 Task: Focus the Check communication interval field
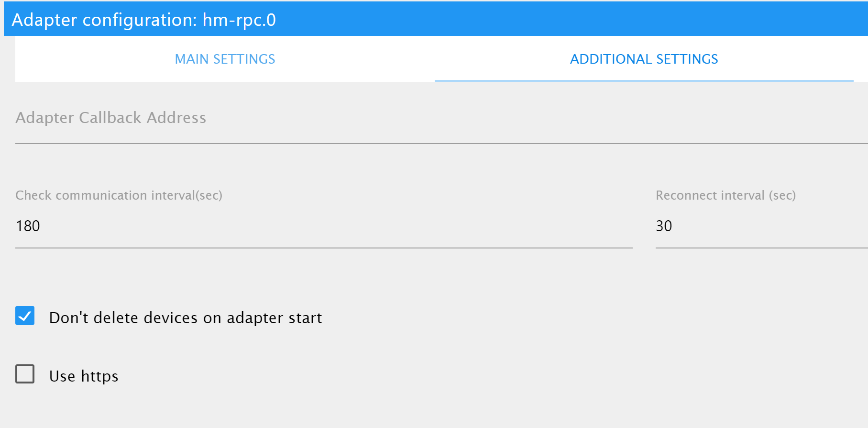click(323, 226)
